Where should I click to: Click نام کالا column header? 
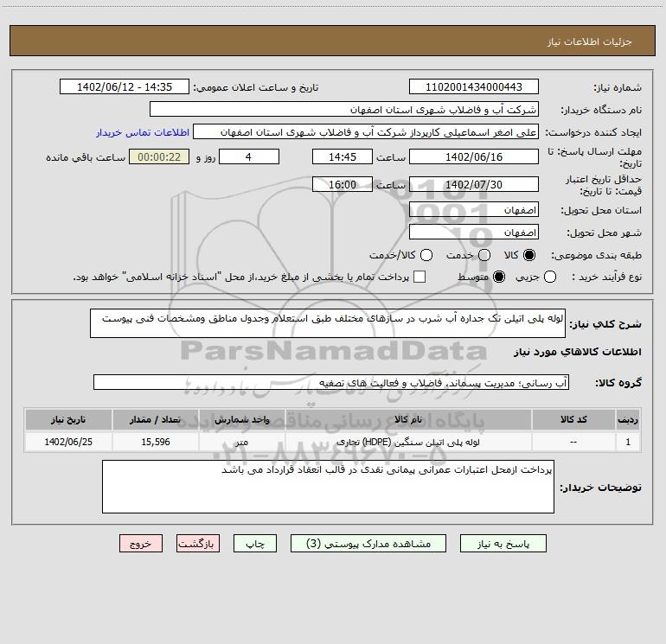click(x=408, y=420)
